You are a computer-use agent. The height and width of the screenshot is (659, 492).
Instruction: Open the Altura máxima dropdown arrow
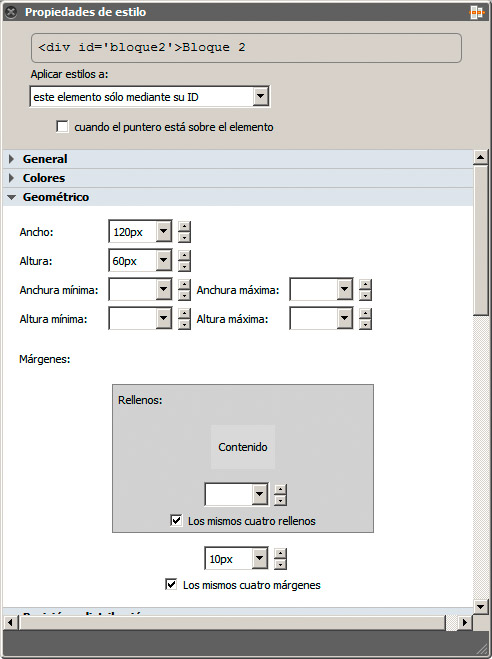click(x=344, y=318)
